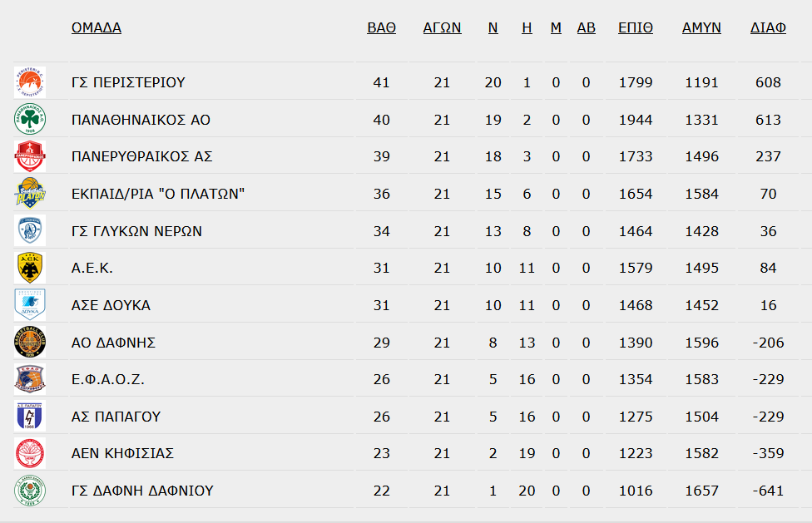The image size is (812, 523).
Task: Sort by ΕΠΙΘ column header
Action: point(636,27)
